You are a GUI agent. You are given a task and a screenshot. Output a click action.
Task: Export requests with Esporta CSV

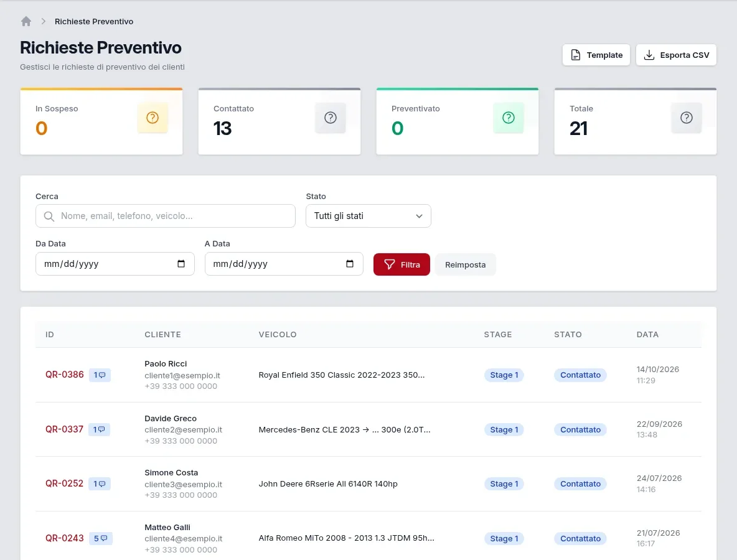coord(676,55)
